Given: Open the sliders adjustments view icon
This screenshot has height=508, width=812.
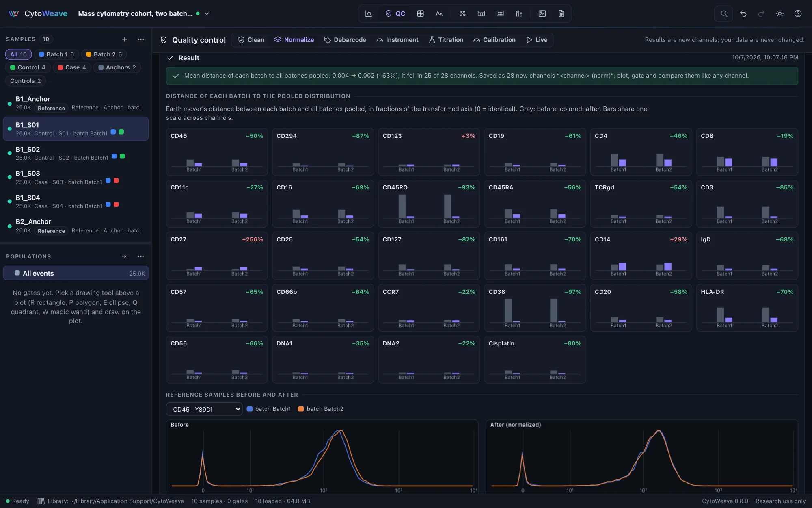Looking at the screenshot, I should [519, 13].
